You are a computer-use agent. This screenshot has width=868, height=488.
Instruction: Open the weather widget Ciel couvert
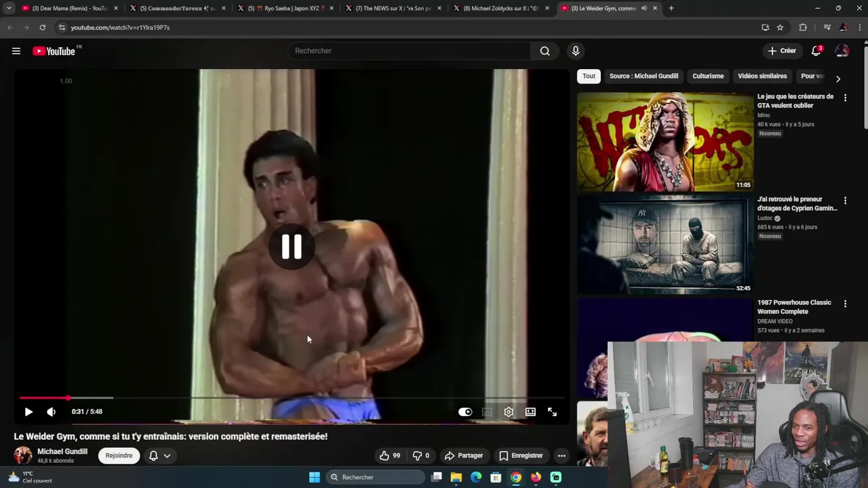point(30,477)
